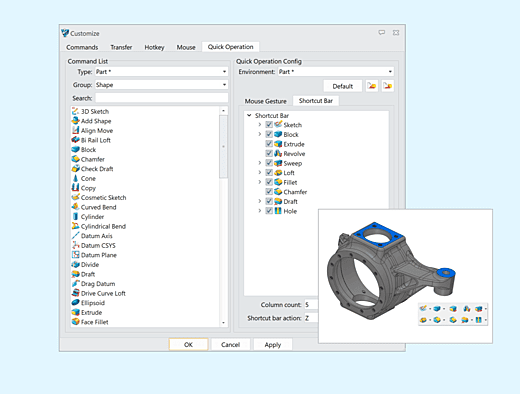Select the Copy command icon
The image size is (520, 394).
tap(76, 188)
